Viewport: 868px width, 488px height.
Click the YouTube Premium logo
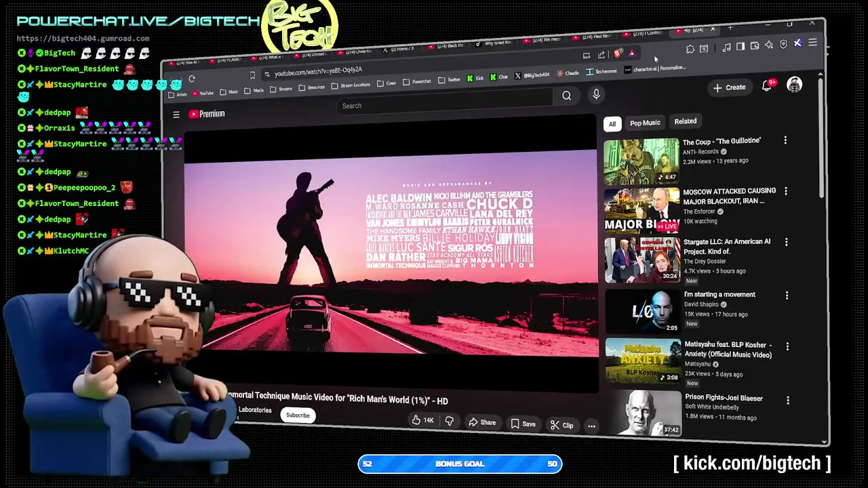(207, 114)
